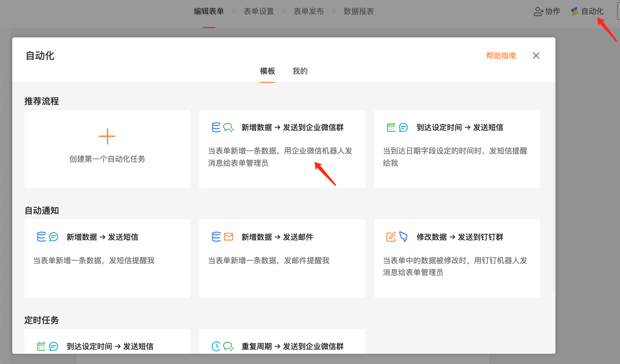Click database icon in 新增数据→发送短信 card

click(x=41, y=237)
